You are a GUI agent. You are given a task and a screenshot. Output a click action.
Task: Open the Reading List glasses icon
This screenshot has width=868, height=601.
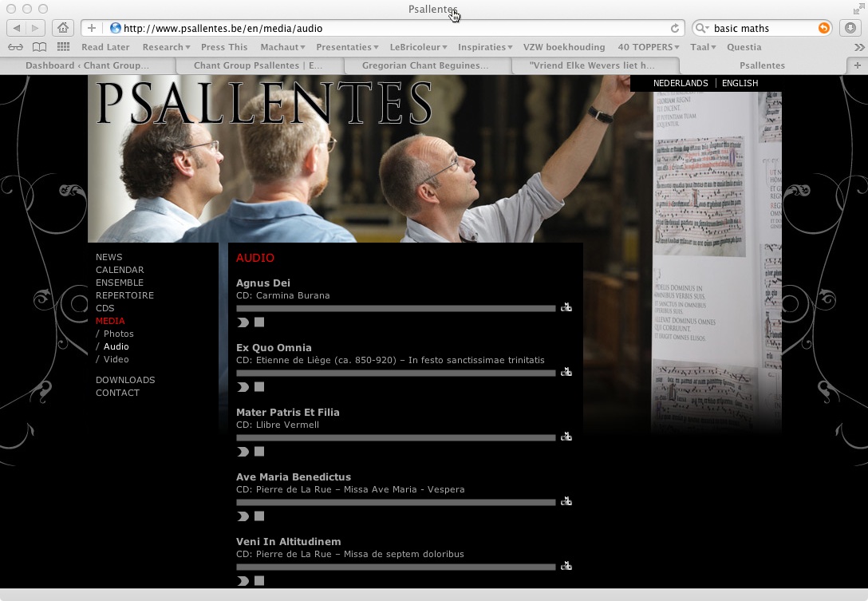point(16,47)
